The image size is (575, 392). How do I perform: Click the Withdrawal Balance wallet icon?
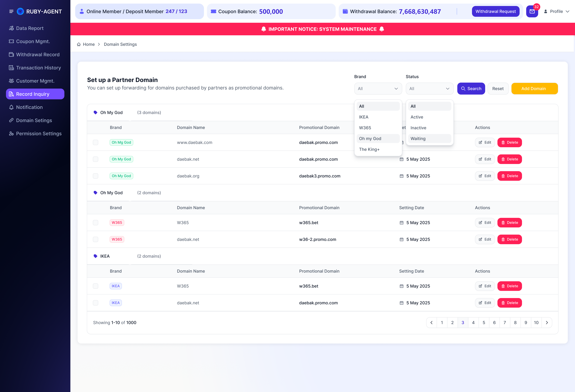click(345, 11)
